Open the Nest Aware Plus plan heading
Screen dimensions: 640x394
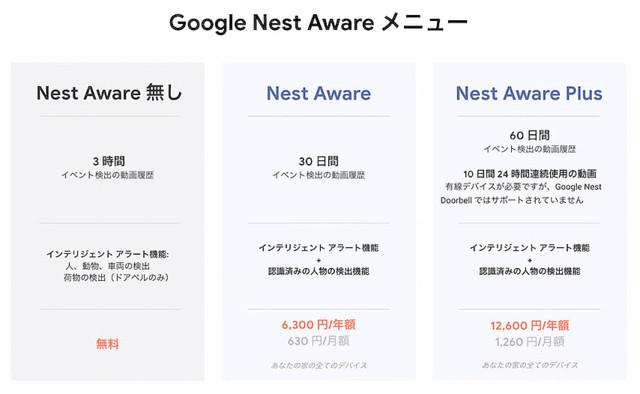(x=529, y=93)
